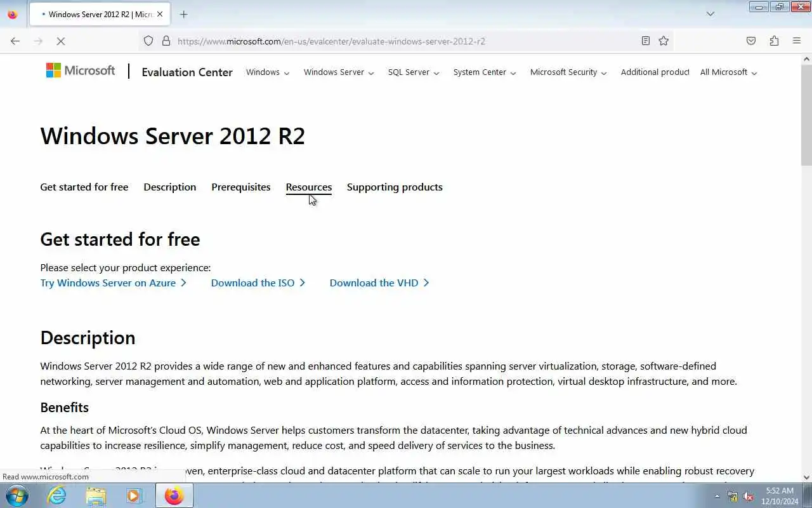Click the scrollbar down arrow
Screen dimensions: 812x508
[806, 477]
